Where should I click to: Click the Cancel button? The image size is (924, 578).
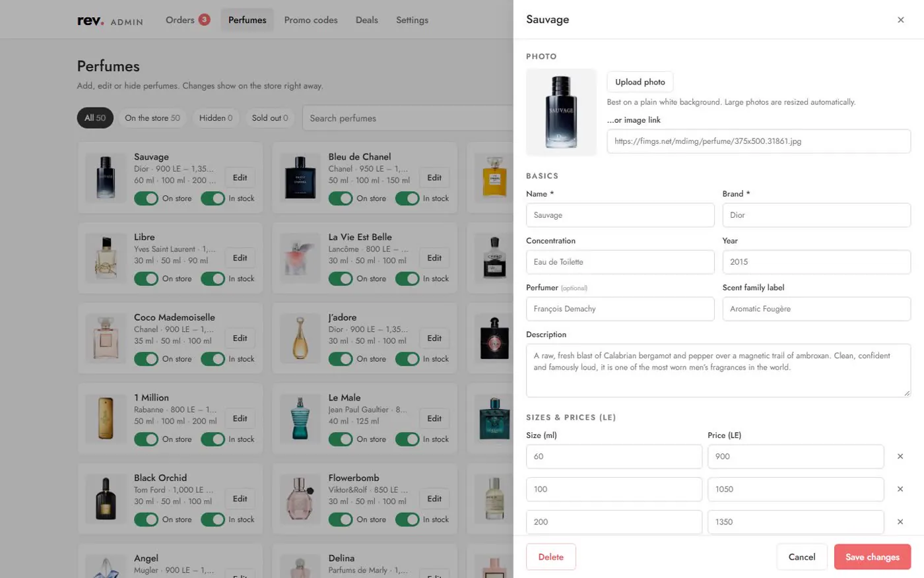(802, 557)
